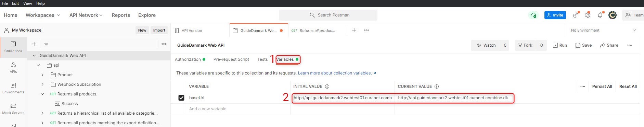This screenshot has height=127, width=644.
Task: Open the File menu
Action: pos(5,3)
